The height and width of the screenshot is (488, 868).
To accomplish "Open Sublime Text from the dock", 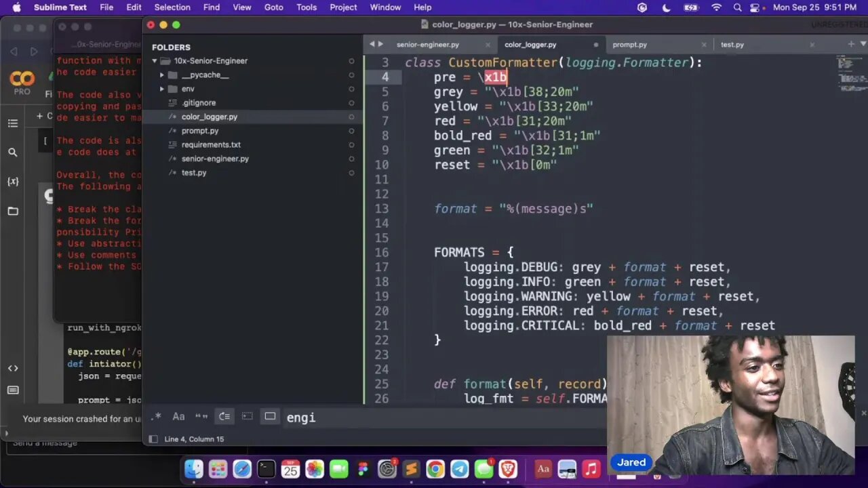I will [411, 469].
